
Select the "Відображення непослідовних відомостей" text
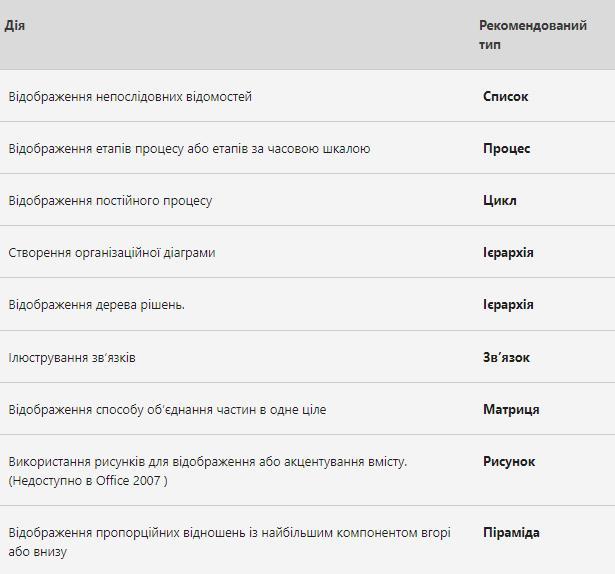click(x=130, y=97)
